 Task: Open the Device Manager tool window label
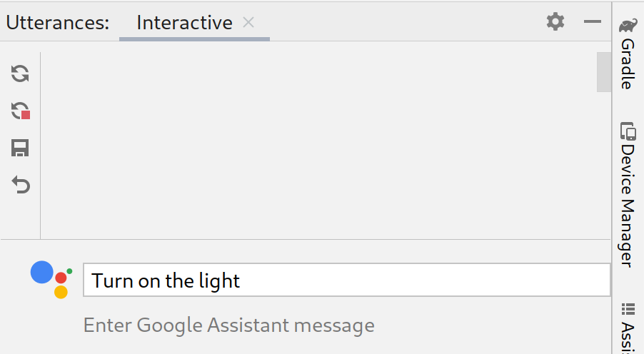[627, 206]
